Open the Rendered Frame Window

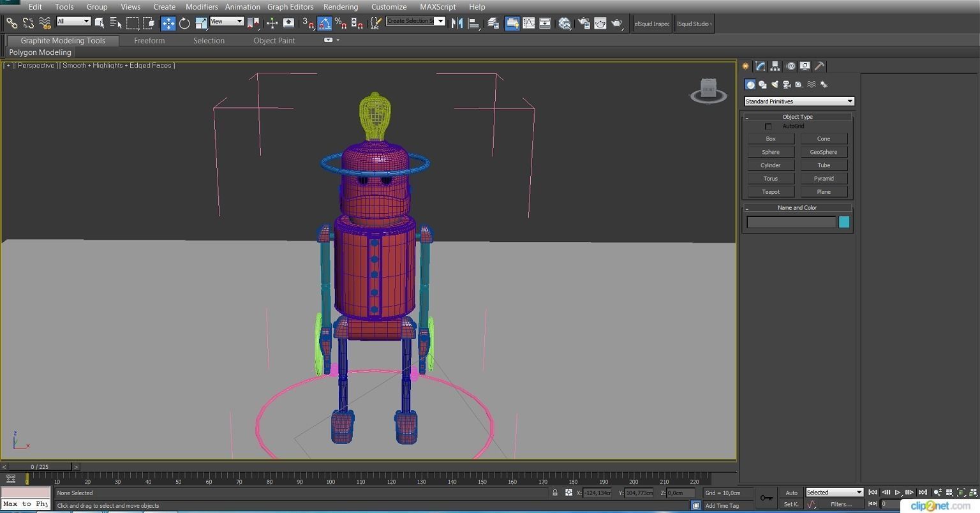click(600, 23)
